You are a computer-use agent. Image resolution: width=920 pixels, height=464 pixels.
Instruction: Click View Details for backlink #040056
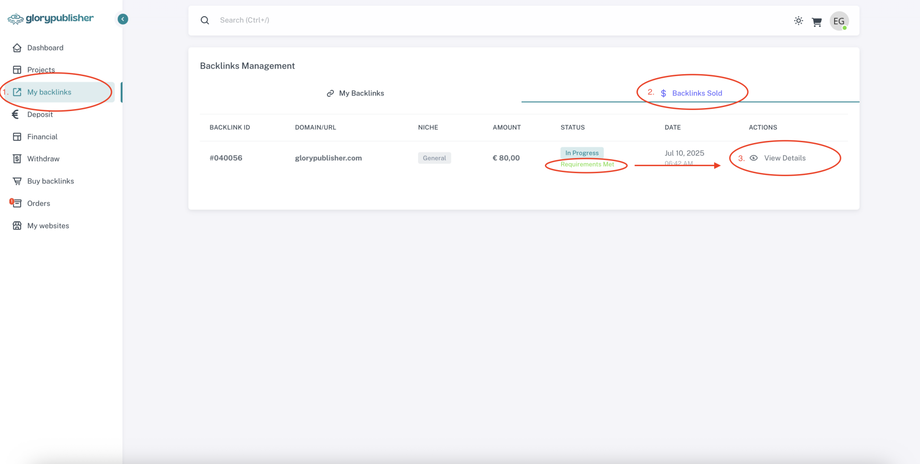coord(778,158)
